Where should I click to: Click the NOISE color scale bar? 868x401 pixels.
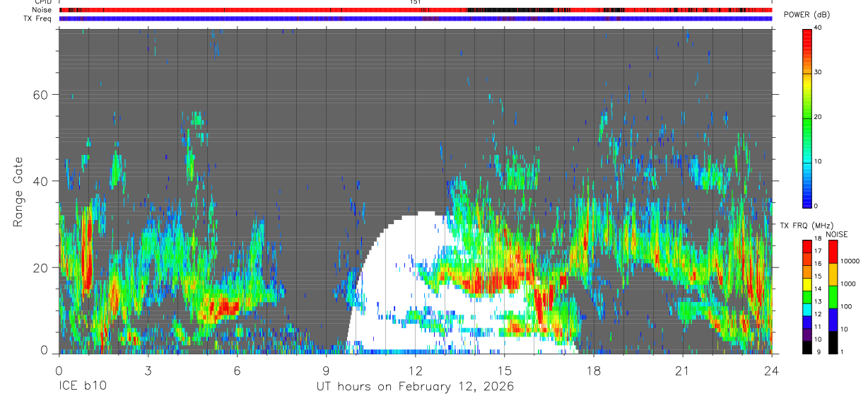(x=833, y=297)
